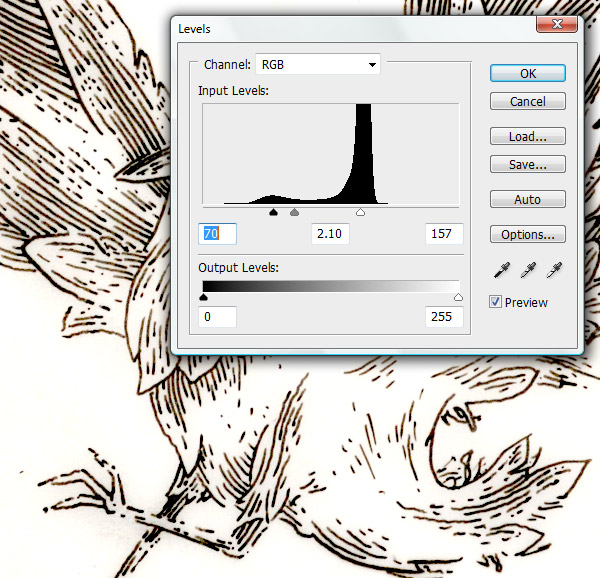Image resolution: width=600 pixels, height=578 pixels.
Task: Cancel the Levels dialog
Action: point(528,101)
